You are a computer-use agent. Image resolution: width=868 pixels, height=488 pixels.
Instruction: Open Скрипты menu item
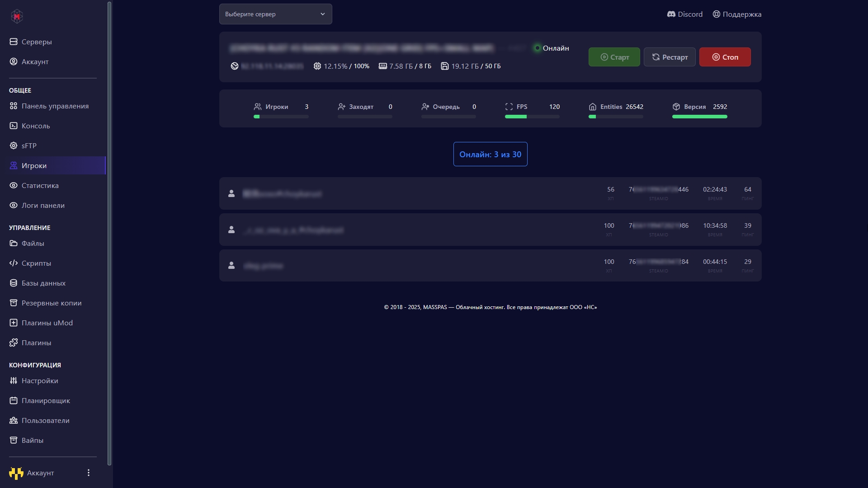36,263
